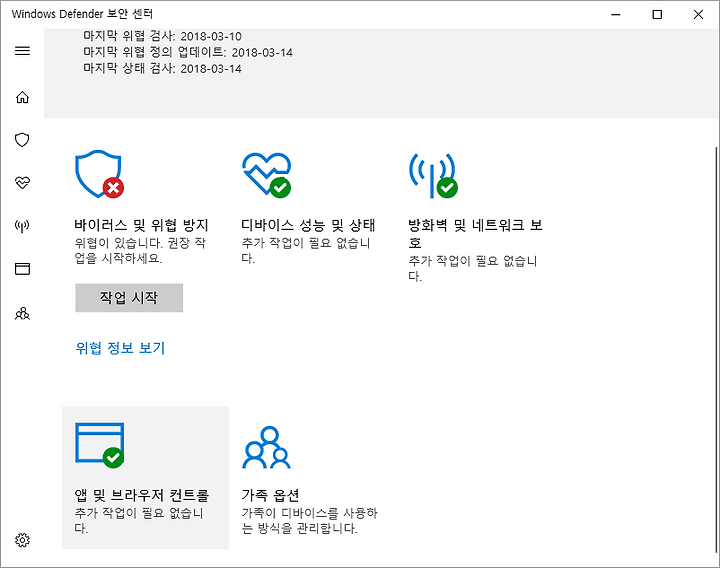Open 디바이스 성능 및 상태 heading
720x568 pixels.
coord(308,225)
